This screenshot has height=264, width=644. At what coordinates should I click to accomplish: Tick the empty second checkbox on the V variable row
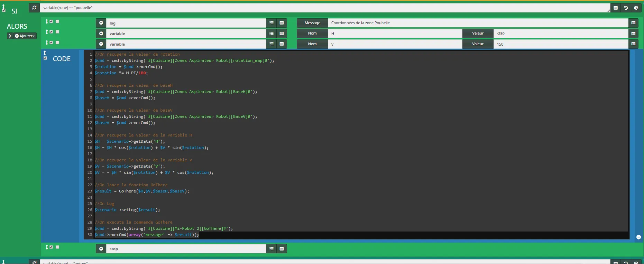click(57, 43)
